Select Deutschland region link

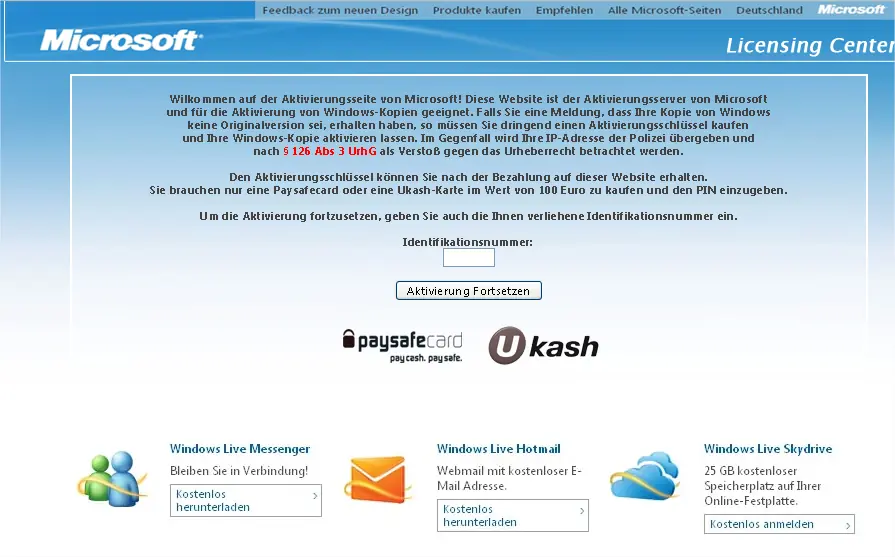pos(769,10)
